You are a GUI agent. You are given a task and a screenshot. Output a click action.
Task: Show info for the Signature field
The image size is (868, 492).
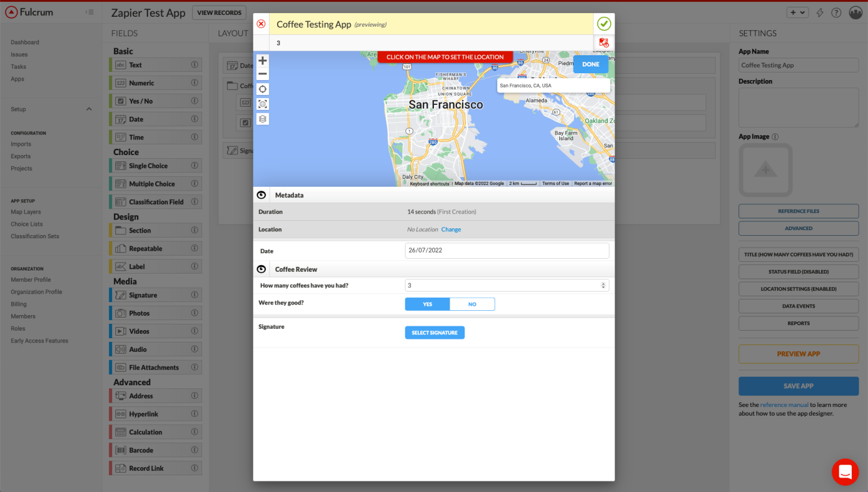point(195,295)
